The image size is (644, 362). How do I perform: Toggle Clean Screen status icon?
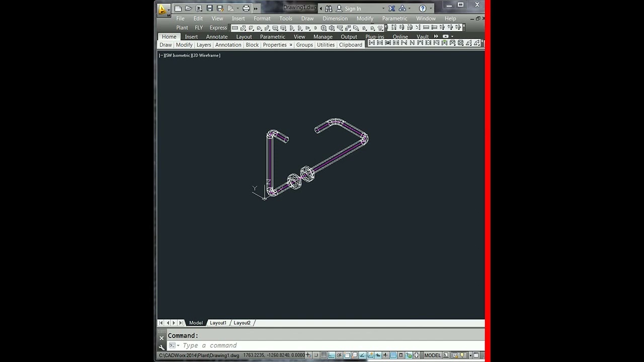[x=476, y=355]
